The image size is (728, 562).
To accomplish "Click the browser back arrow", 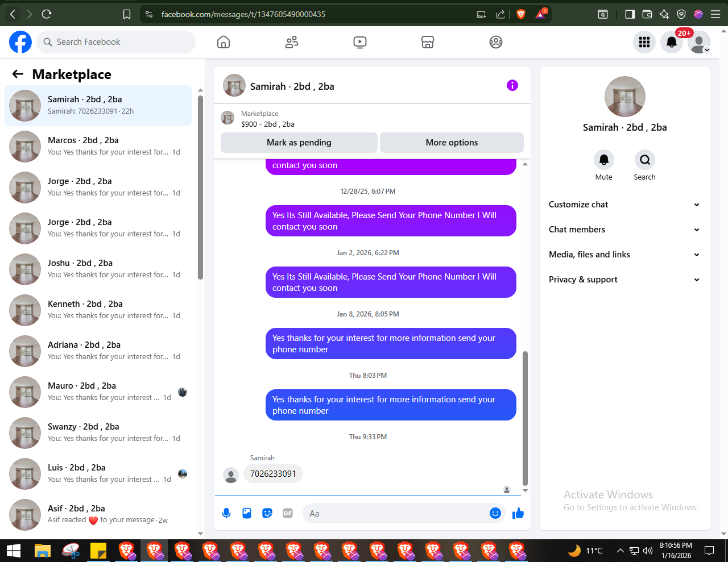I will pos(13,14).
